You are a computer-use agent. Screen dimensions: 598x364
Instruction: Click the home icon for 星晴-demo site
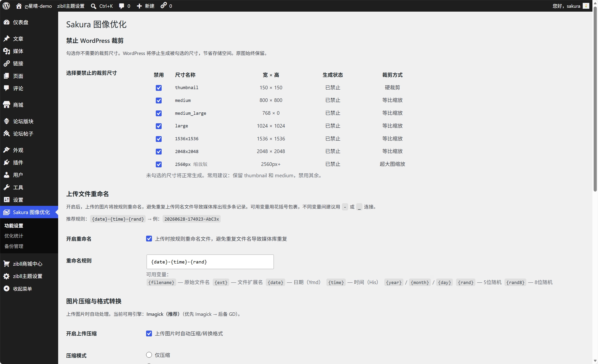click(19, 6)
